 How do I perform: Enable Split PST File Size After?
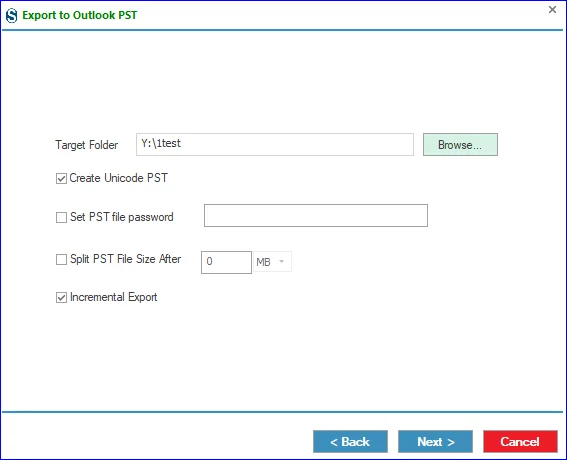point(61,259)
